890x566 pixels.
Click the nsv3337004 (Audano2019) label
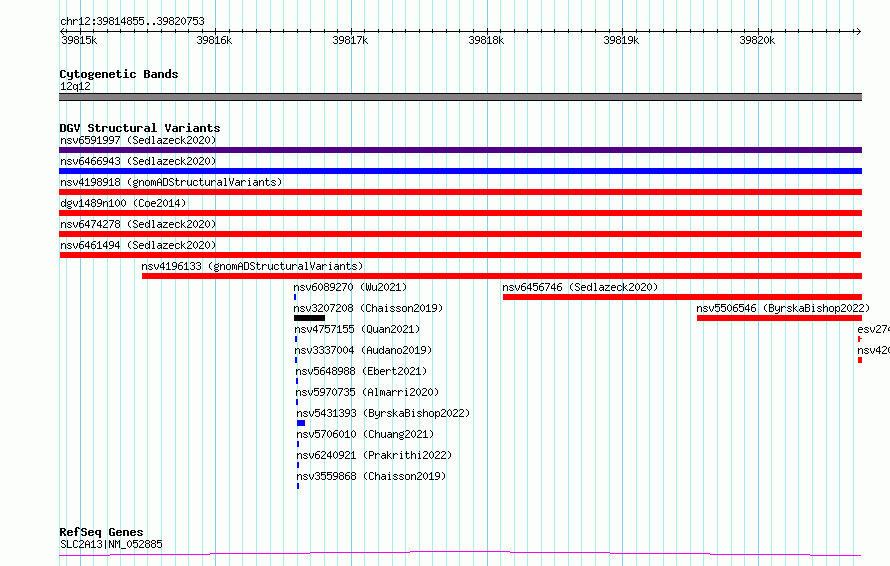363,350
